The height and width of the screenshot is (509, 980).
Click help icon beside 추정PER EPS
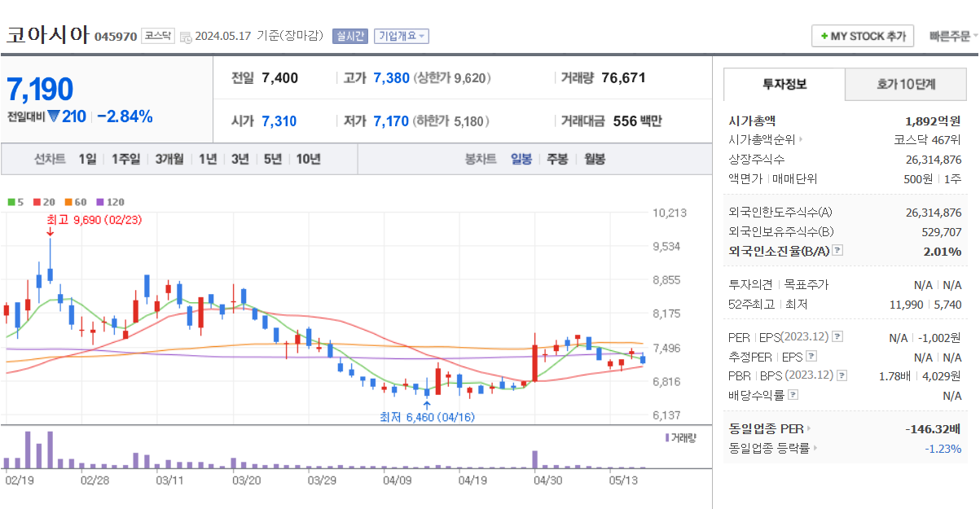pyautogui.click(x=811, y=356)
